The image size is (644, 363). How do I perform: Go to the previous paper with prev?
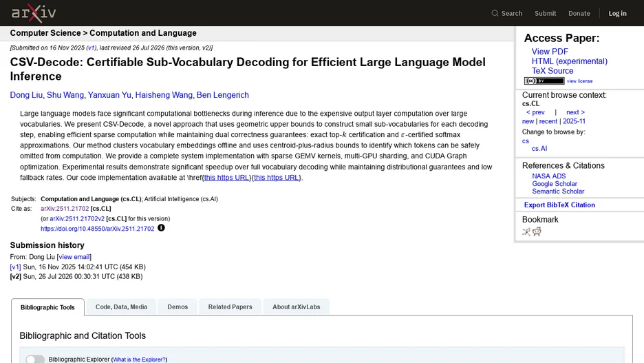pos(535,112)
